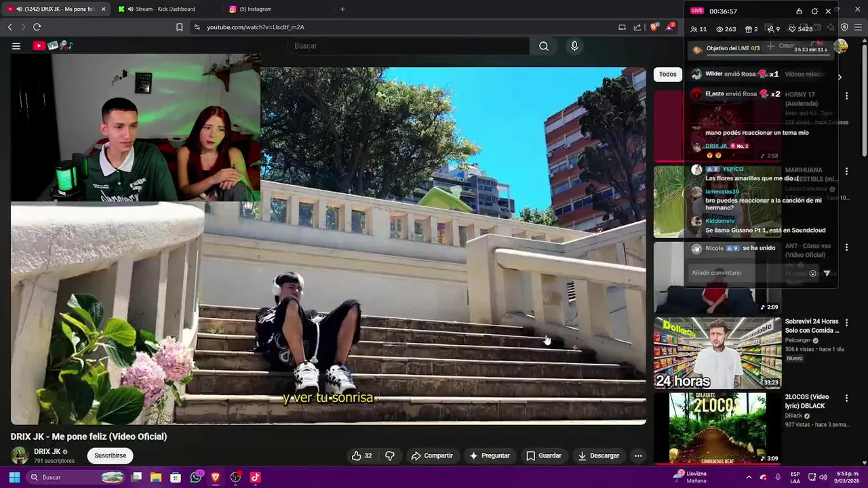This screenshot has width=868, height=488.
Task: Open the 2LOCOS video thumbnail
Action: point(717,428)
